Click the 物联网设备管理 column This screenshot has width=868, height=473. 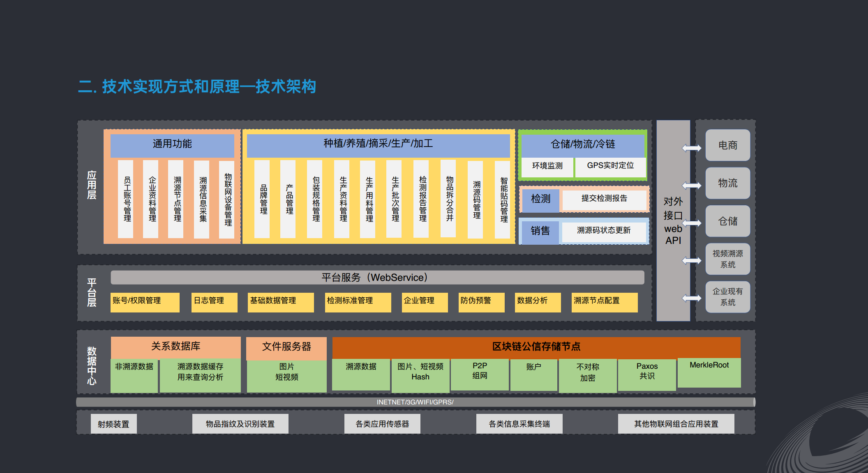coord(227,200)
